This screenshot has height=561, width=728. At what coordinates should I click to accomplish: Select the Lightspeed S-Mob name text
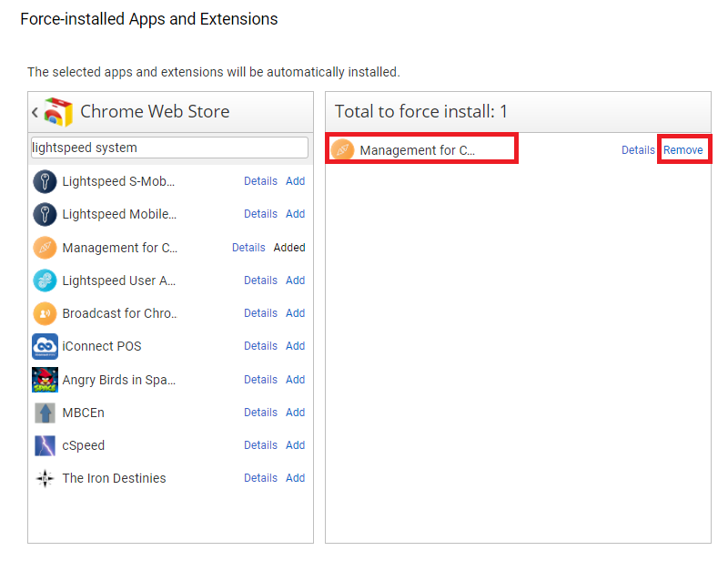coord(118,181)
